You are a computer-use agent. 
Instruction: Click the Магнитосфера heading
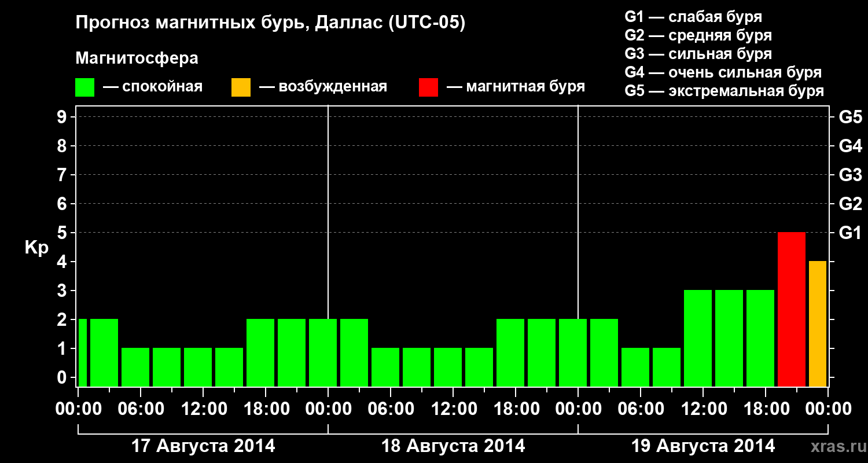click(x=137, y=58)
